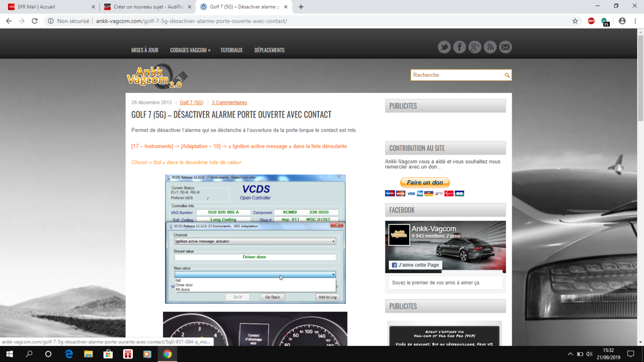Open the RSS feed icon
Screen dimensions: 644x362
coord(490,47)
